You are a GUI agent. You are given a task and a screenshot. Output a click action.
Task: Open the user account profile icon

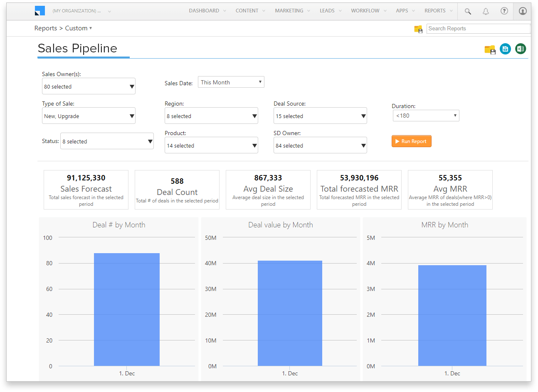[522, 11]
